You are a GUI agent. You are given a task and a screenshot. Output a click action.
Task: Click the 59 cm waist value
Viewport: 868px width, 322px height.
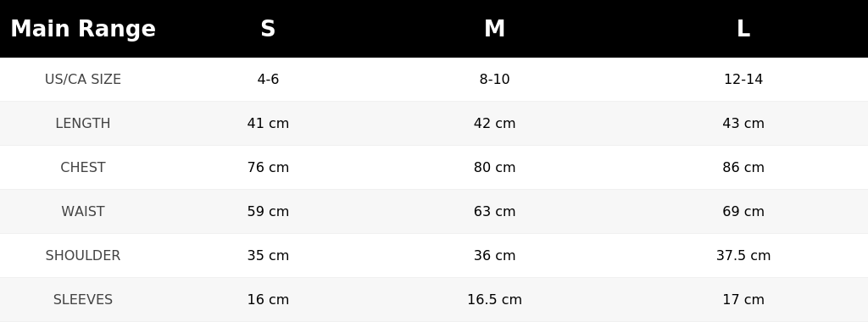(x=268, y=211)
